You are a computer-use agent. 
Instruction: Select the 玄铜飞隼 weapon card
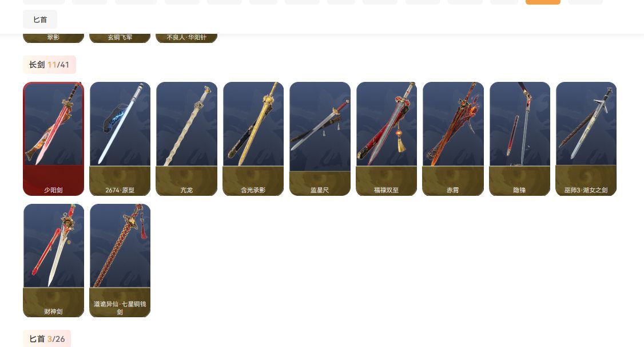120,38
